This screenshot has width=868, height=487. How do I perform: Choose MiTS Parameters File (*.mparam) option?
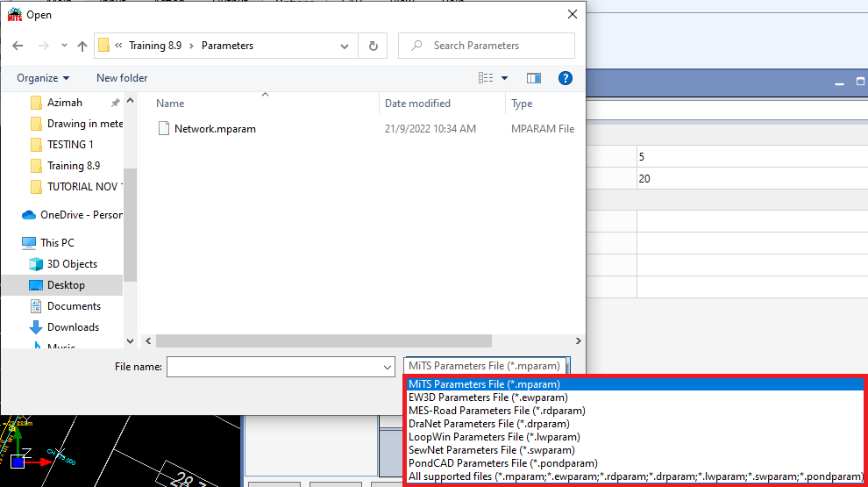pos(635,384)
